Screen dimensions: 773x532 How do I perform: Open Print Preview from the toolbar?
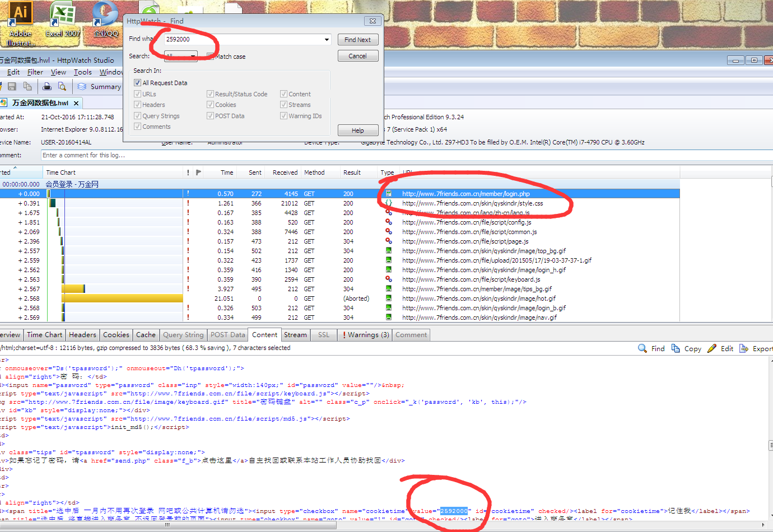tap(62, 87)
